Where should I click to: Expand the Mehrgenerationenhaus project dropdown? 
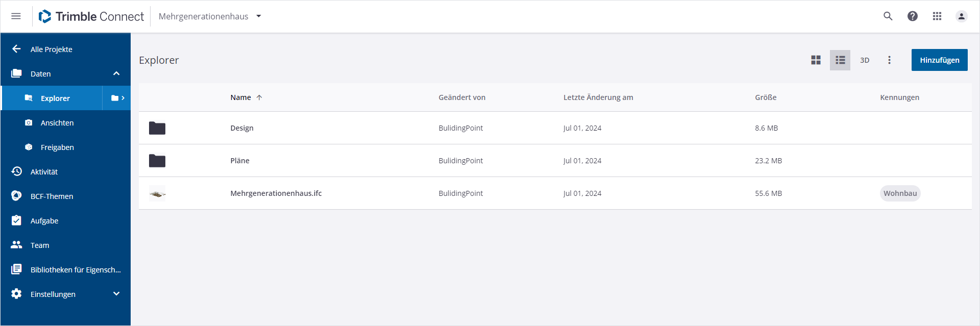259,16
